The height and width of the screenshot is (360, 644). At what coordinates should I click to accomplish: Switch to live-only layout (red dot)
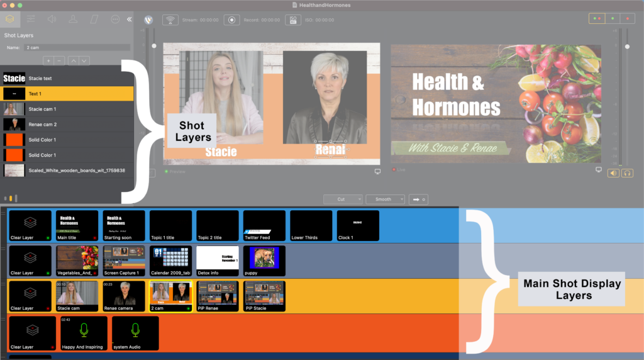click(627, 19)
